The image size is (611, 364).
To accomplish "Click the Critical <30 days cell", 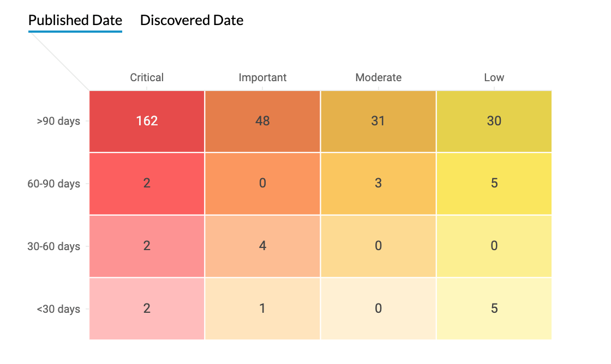I will (147, 308).
